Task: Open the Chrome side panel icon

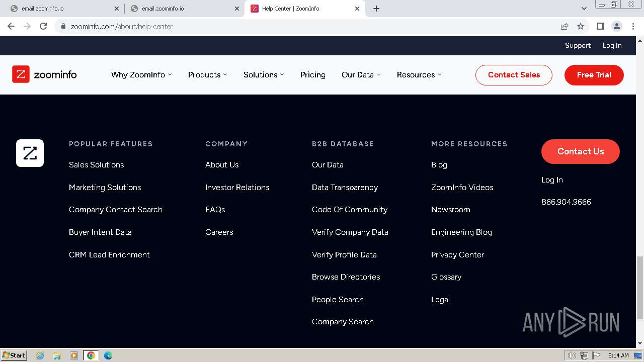Action: pos(600,26)
